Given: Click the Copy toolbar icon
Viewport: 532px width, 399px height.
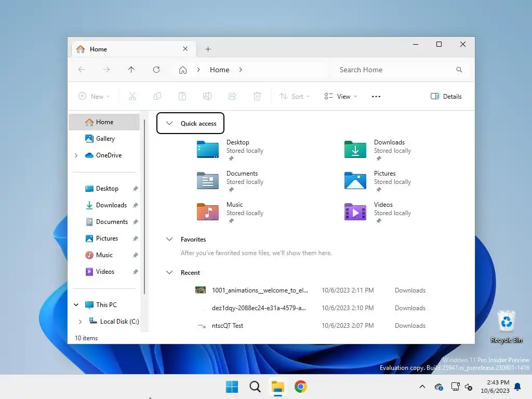Looking at the screenshot, I should (157, 96).
